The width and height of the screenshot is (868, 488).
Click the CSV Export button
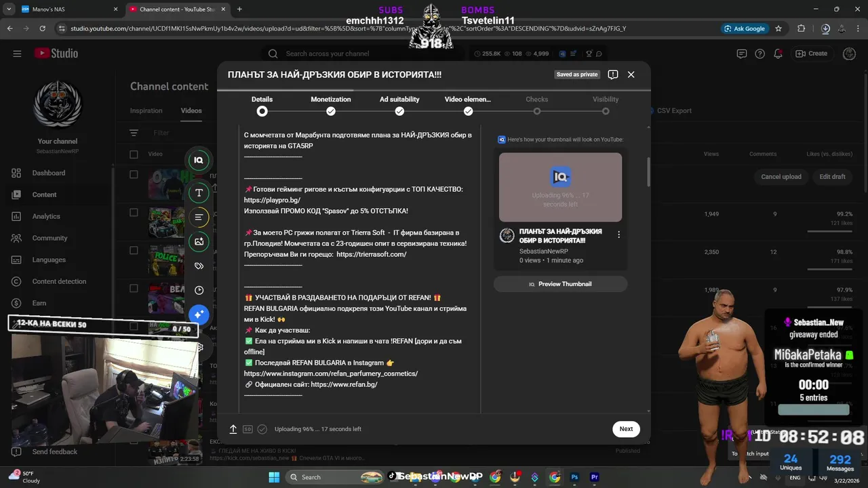[x=674, y=110]
